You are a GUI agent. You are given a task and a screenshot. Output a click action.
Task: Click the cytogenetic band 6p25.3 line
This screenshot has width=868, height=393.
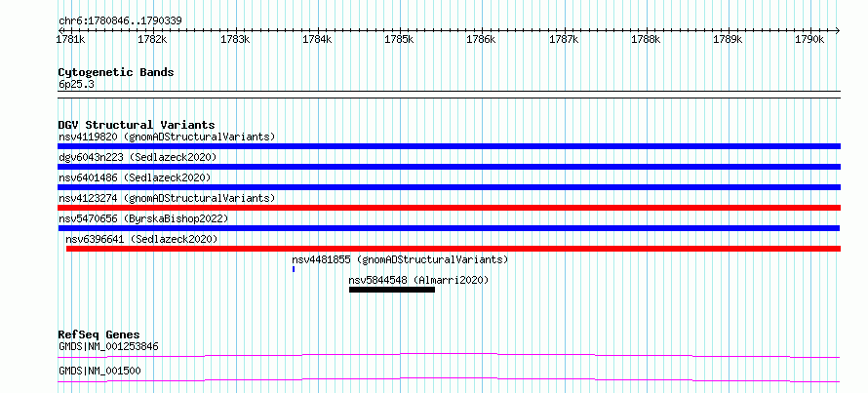(449, 94)
